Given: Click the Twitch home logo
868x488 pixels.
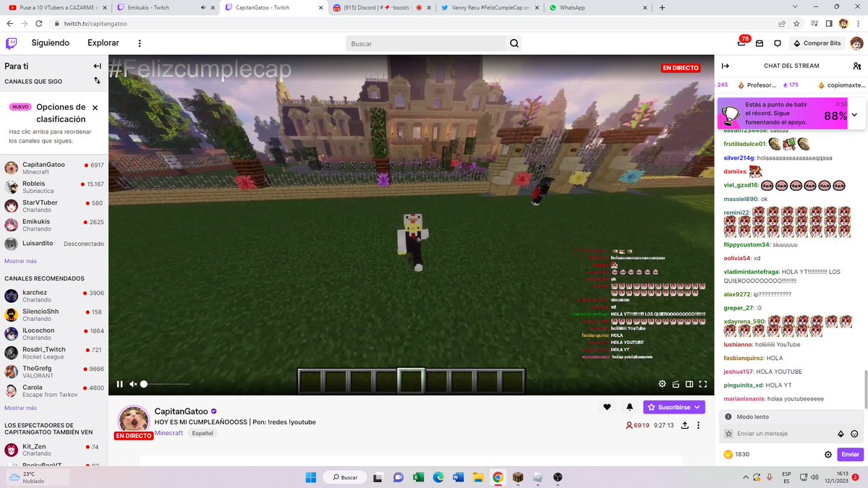Looking at the screenshot, I should pyautogui.click(x=12, y=43).
